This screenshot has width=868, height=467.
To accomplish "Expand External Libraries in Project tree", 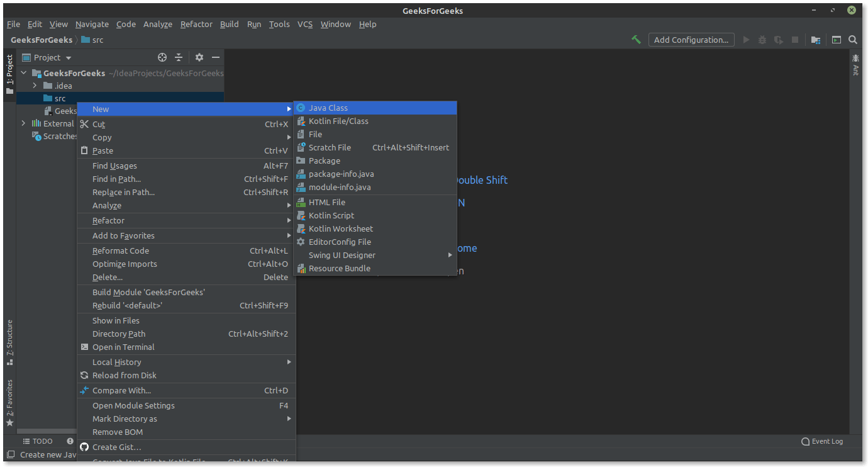I will 23,123.
